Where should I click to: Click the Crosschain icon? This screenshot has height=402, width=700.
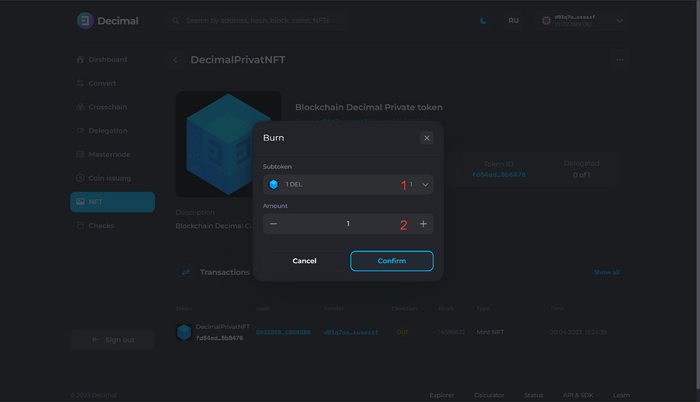pyautogui.click(x=80, y=107)
